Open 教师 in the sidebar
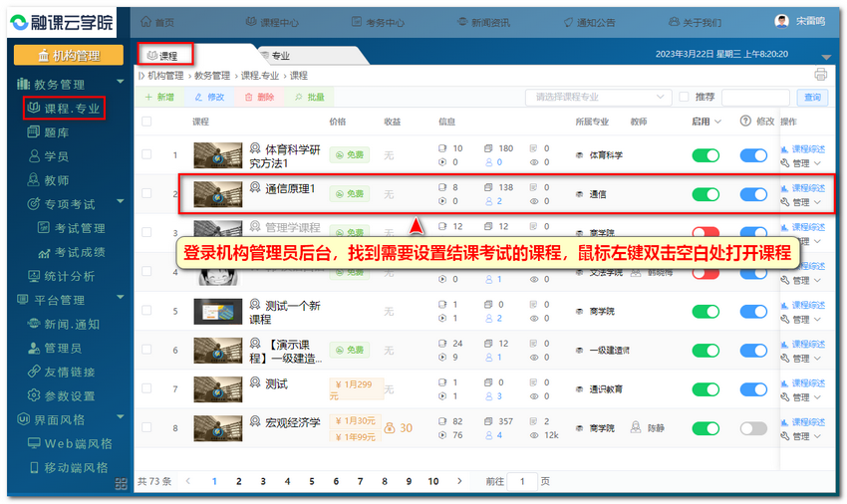 (49, 180)
